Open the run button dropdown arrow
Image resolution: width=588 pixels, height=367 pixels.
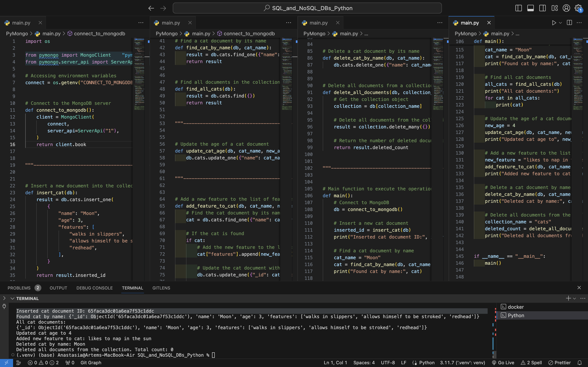click(x=560, y=23)
